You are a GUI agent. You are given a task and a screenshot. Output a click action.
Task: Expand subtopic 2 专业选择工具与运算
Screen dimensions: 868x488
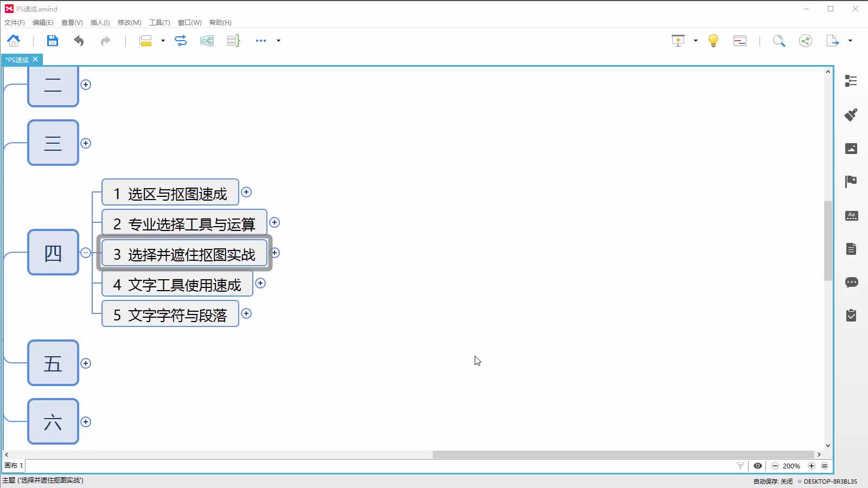(275, 222)
